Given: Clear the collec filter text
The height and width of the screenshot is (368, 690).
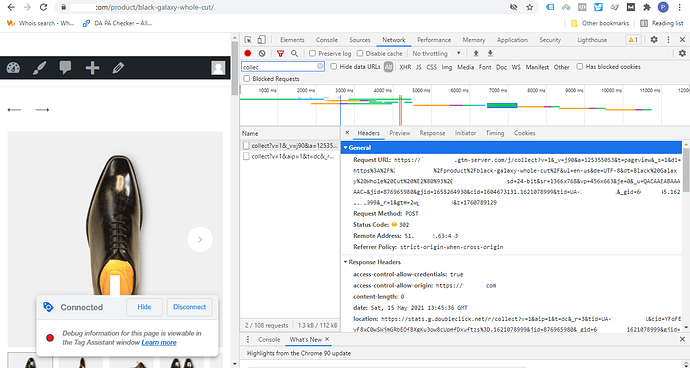Looking at the screenshot, I should pyautogui.click(x=320, y=66).
